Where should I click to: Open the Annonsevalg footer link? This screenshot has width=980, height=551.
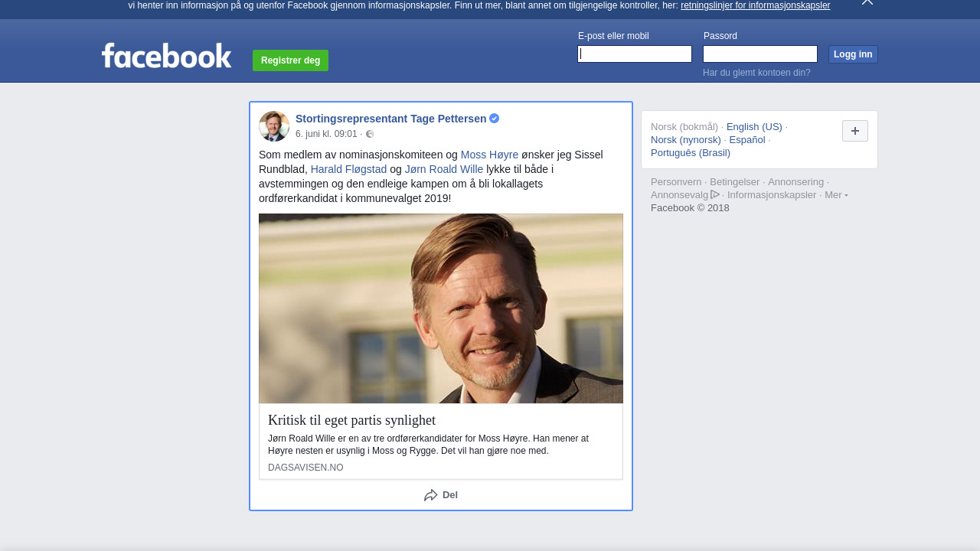pos(679,195)
